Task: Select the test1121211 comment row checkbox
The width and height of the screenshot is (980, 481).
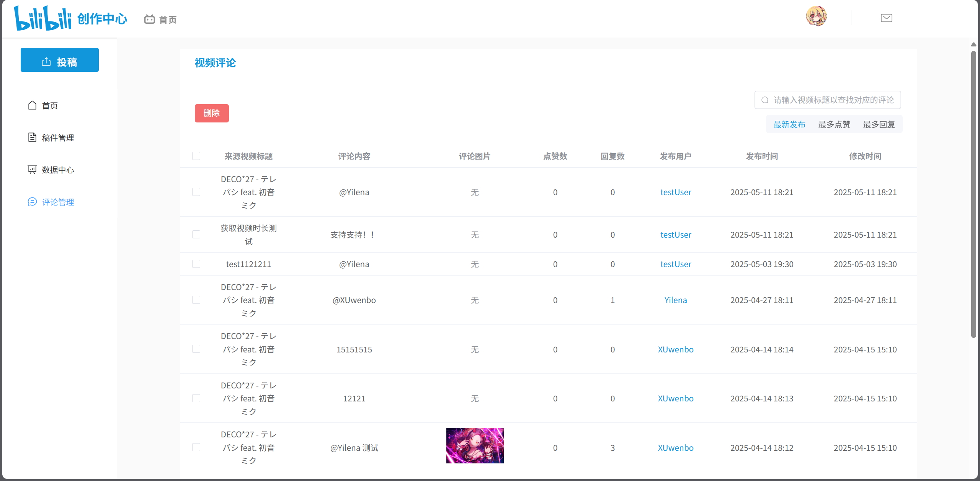Action: point(196,264)
